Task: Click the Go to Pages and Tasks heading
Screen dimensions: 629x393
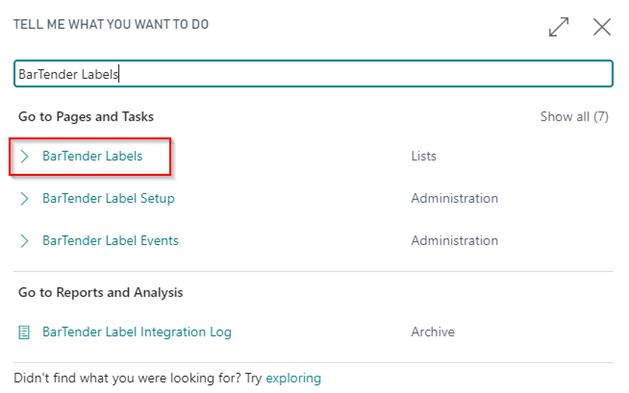Action: tap(86, 117)
